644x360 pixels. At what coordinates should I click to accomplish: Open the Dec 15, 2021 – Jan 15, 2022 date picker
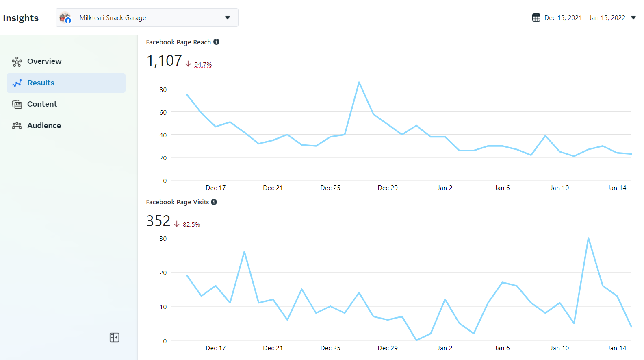click(584, 17)
